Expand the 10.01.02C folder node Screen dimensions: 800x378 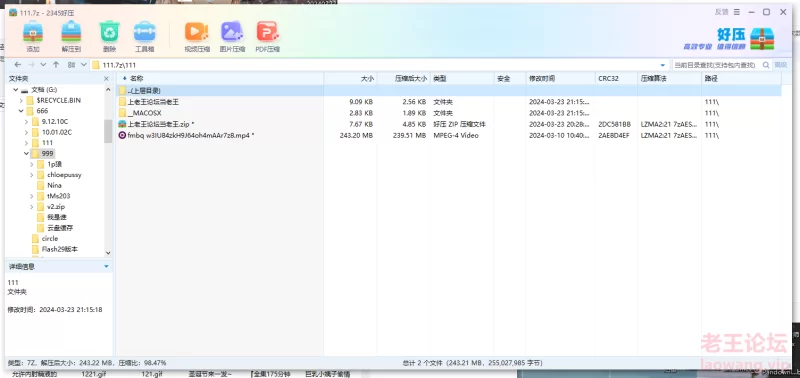click(26, 132)
